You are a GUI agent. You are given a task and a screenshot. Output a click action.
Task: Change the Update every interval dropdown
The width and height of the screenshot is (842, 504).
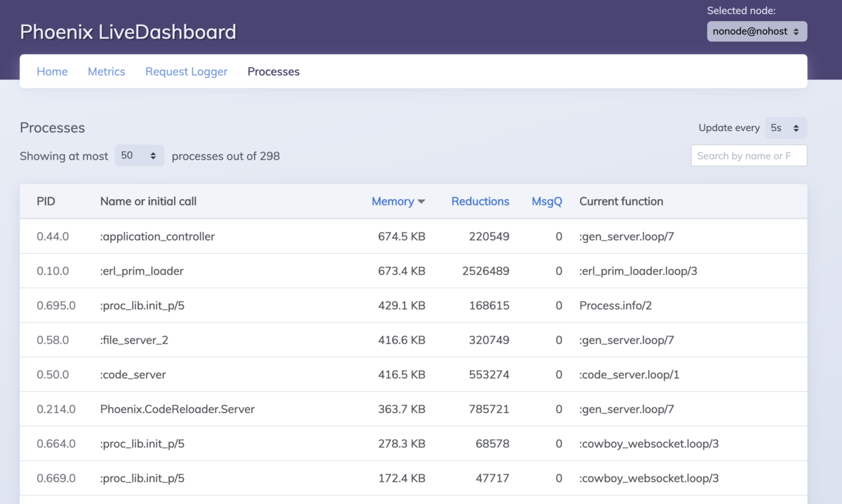[786, 128]
